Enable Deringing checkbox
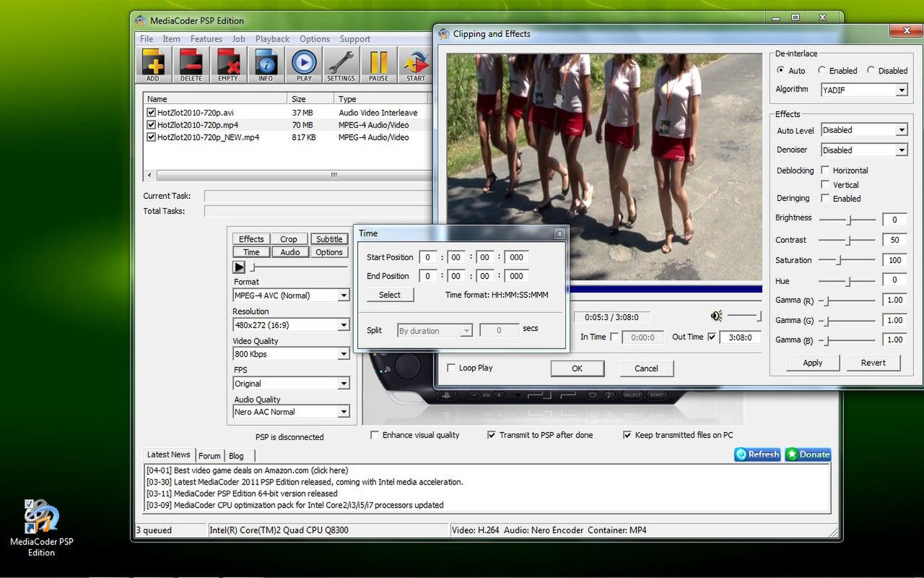Image resolution: width=924 pixels, height=578 pixels. (826, 199)
